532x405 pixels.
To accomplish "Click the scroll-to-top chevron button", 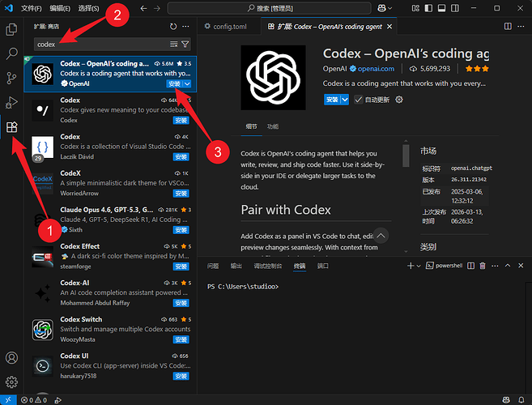I will (x=381, y=236).
